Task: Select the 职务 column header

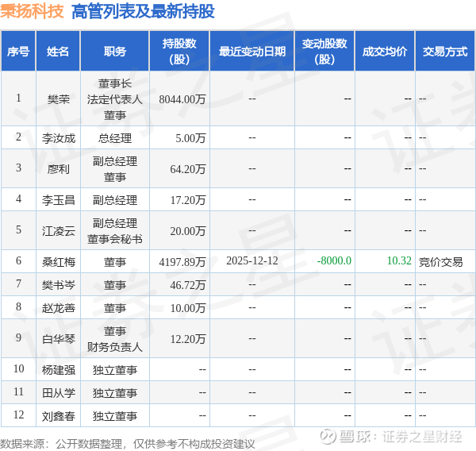Action: point(115,51)
